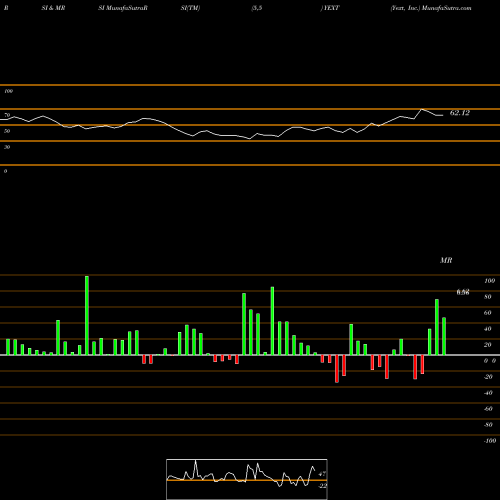The width and height of the screenshot is (500, 500).
Task: Click the last green bar in MR chart
Action: pos(444,336)
